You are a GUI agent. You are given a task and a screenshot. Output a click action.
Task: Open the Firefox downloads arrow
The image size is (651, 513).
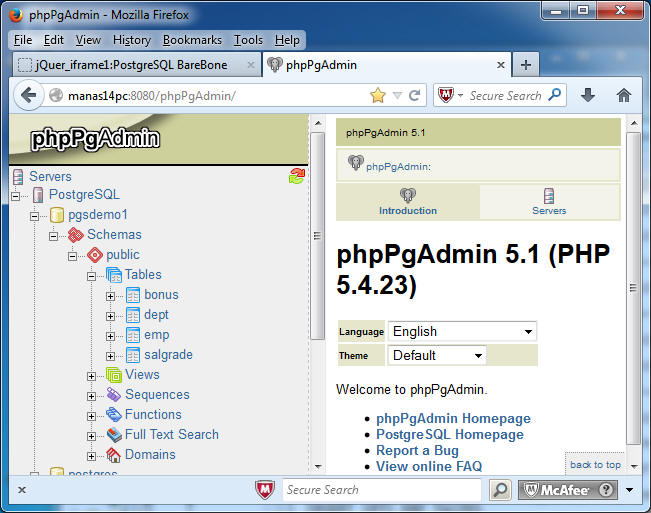(x=588, y=95)
